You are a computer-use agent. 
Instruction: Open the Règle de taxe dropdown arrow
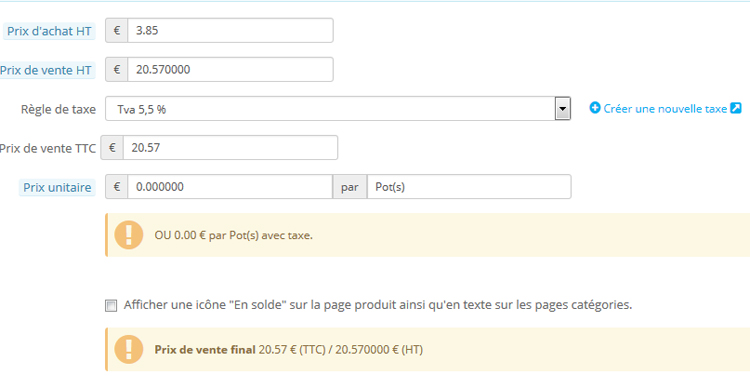562,109
